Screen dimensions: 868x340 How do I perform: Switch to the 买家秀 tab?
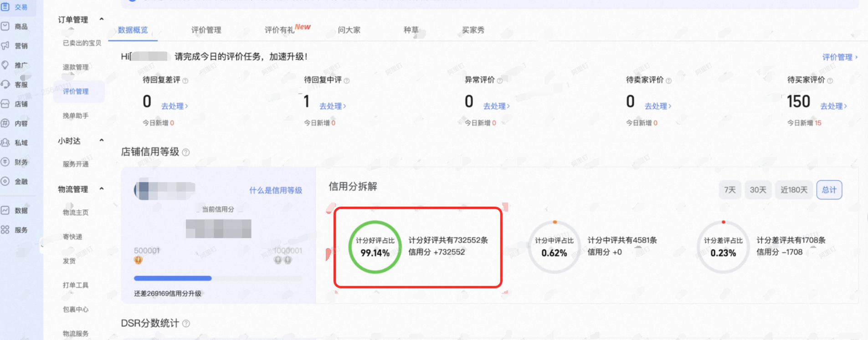[473, 30]
